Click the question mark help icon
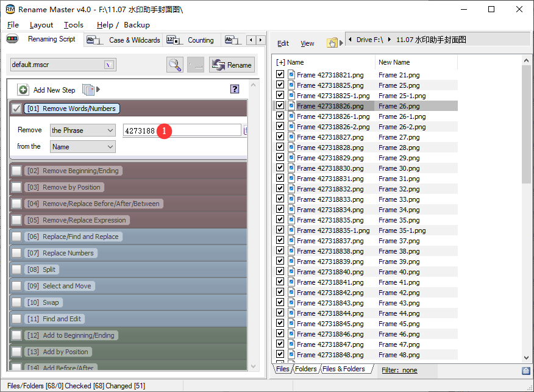This screenshot has width=534, height=392. click(x=235, y=89)
